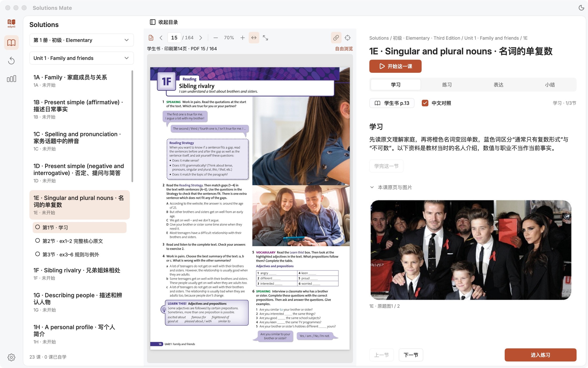The width and height of the screenshot is (588, 368).
Task: Open the textbook library sidebar icon
Action: [11, 43]
